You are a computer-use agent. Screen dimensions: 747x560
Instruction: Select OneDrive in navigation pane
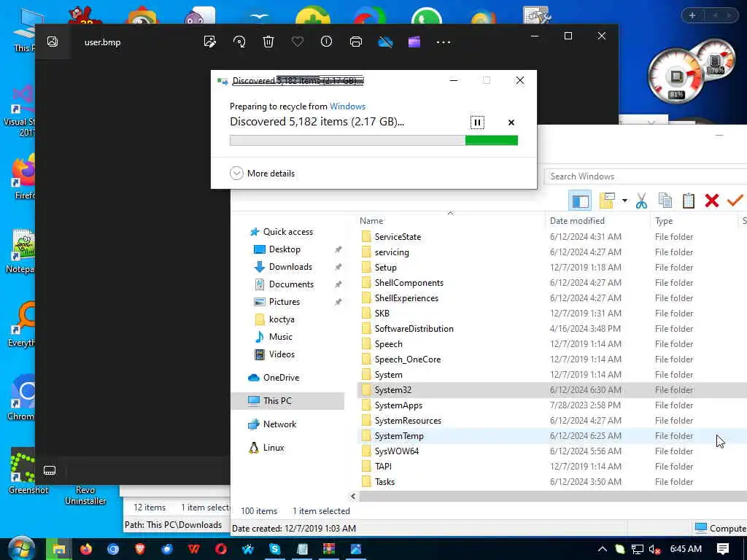tap(281, 378)
